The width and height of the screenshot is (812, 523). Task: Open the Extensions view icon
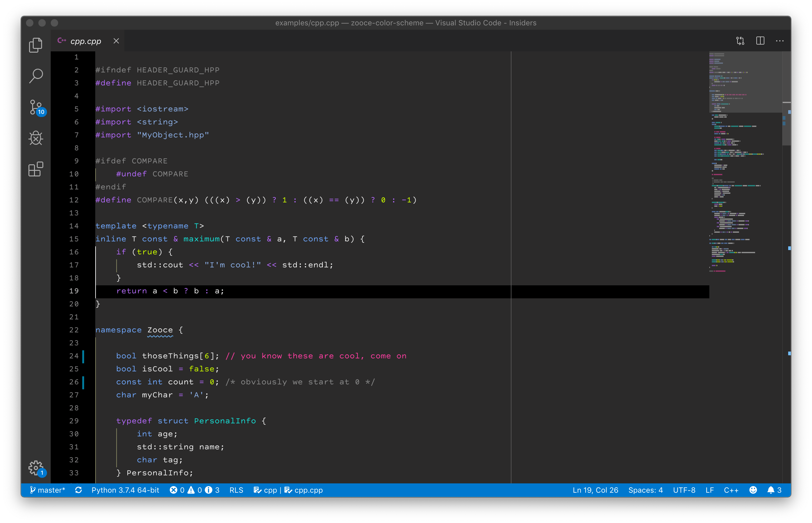point(36,169)
